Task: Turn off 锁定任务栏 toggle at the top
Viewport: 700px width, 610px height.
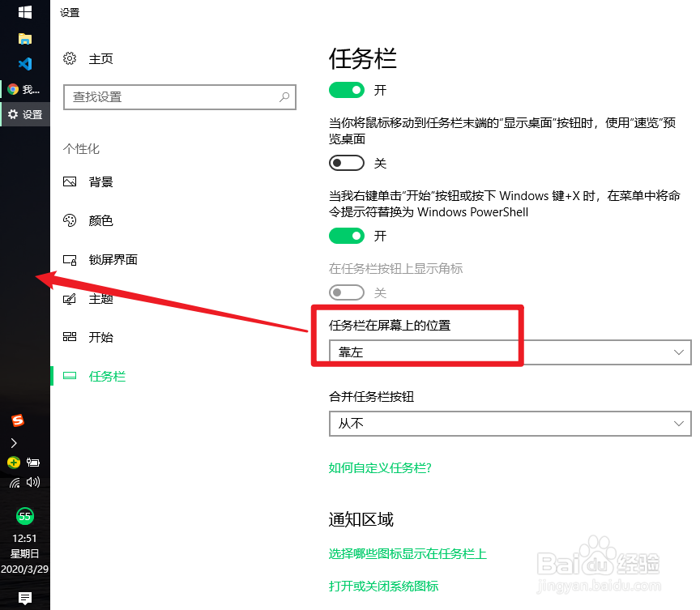Action: [x=347, y=90]
